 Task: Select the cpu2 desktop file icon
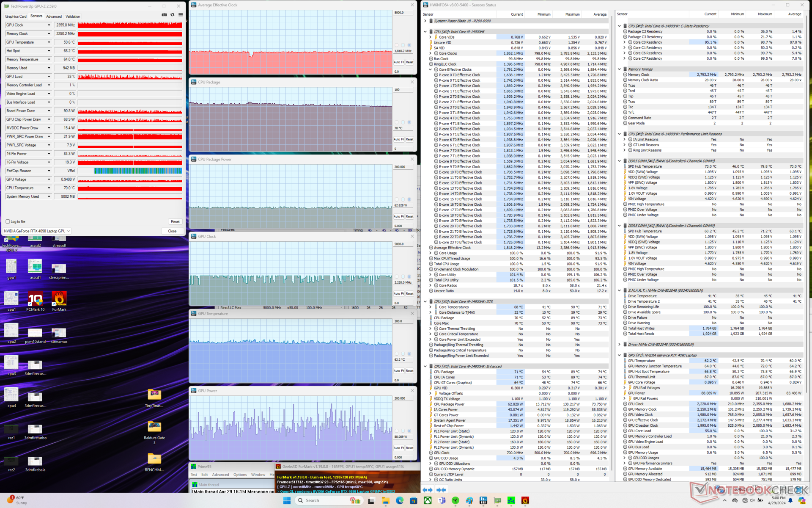point(11,333)
